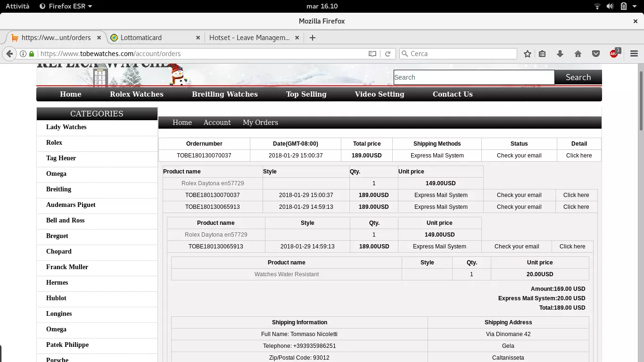Select Rolex category in the sidebar
Screen dimensions: 644x362
(x=54, y=143)
